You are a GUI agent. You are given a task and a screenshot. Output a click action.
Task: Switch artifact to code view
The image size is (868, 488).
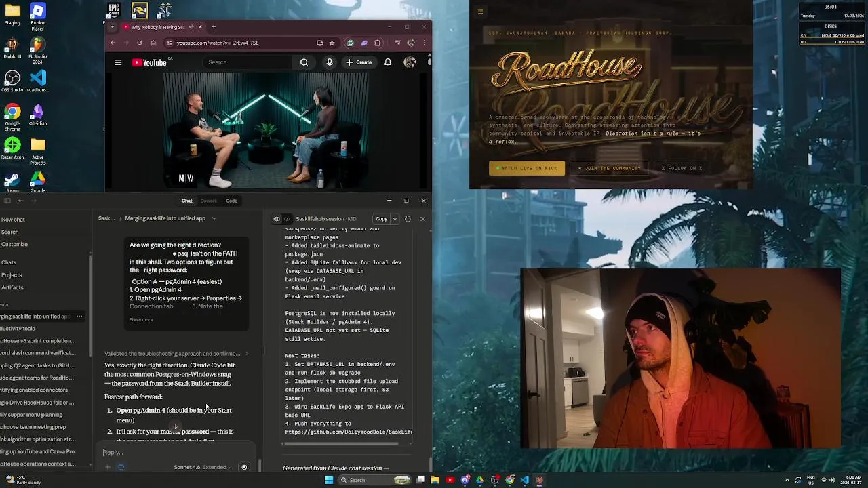288,219
